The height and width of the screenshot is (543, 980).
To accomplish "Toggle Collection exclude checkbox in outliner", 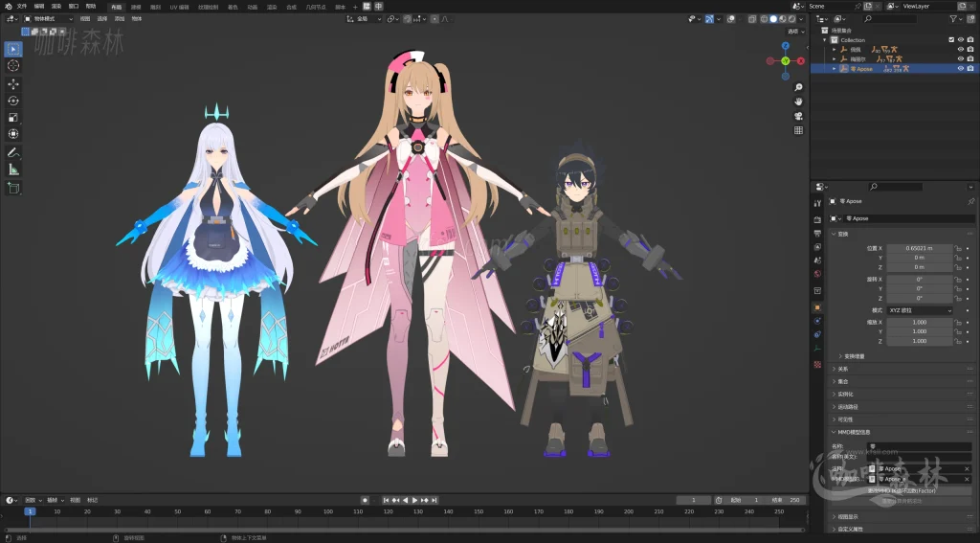I will click(x=951, y=40).
